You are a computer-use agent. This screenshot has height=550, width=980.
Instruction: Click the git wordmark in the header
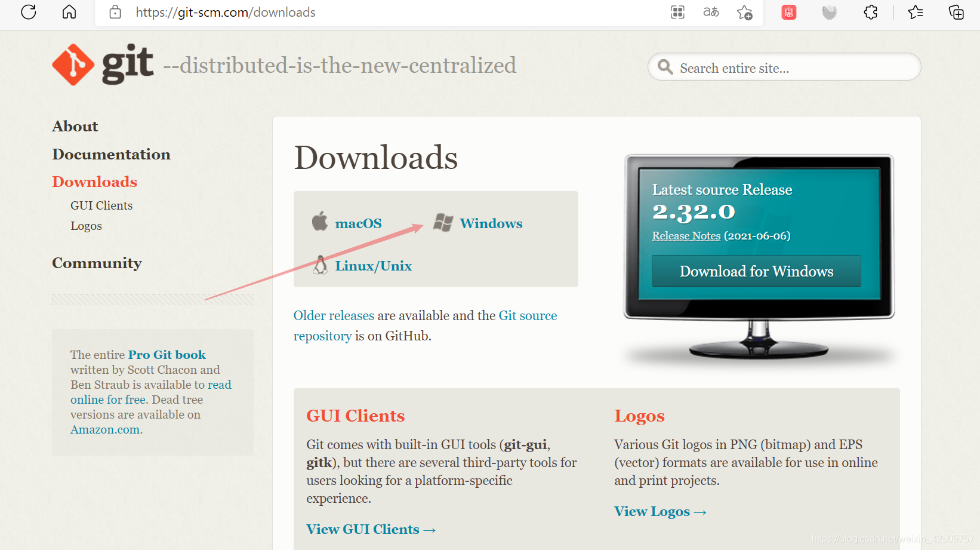click(128, 64)
